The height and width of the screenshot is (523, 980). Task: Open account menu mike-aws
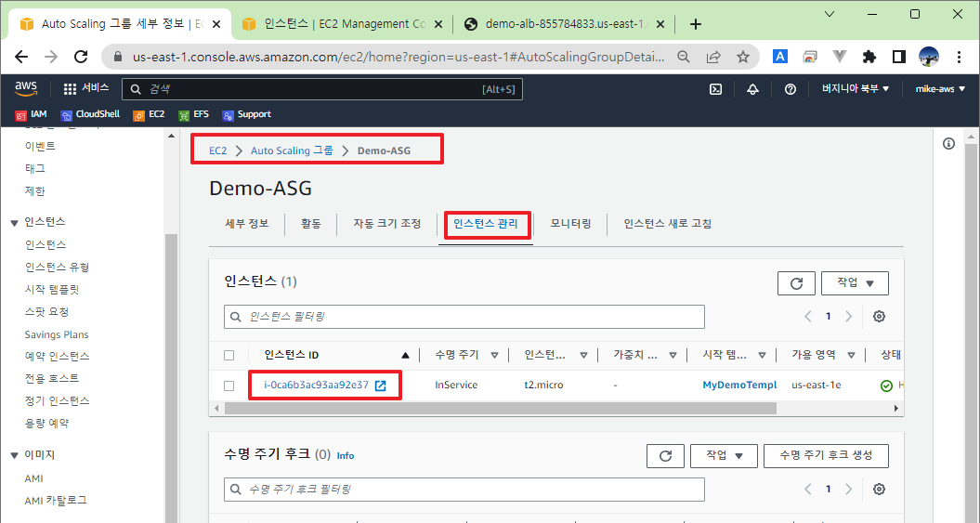coord(940,89)
